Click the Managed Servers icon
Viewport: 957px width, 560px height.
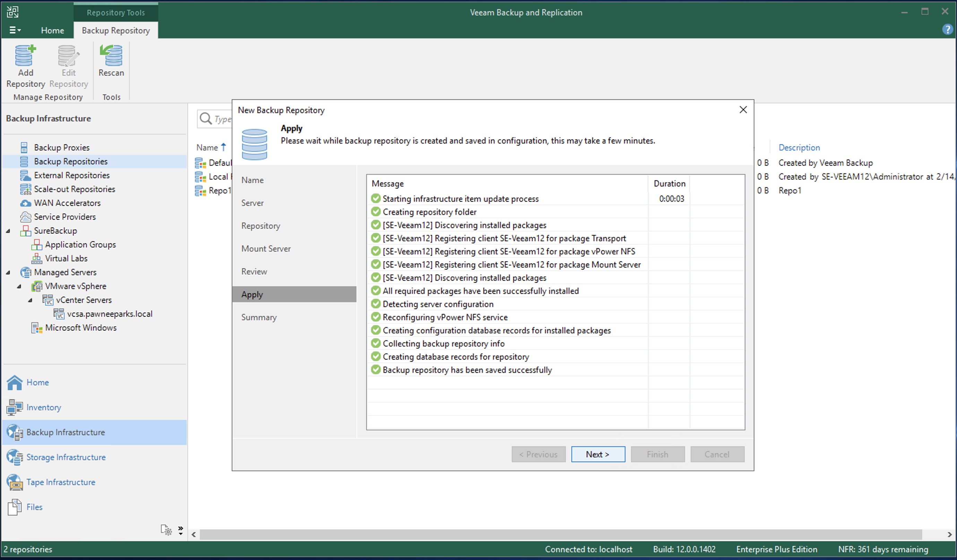tap(25, 272)
